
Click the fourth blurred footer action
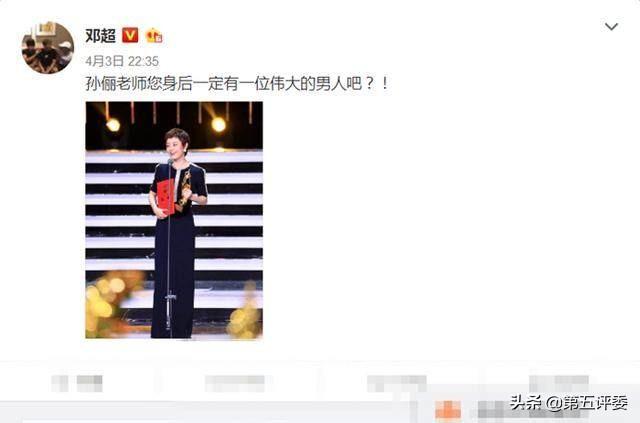tap(559, 384)
